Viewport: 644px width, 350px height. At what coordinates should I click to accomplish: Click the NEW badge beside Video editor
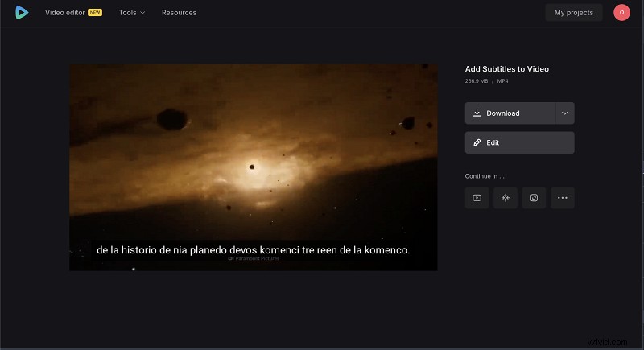[95, 13]
